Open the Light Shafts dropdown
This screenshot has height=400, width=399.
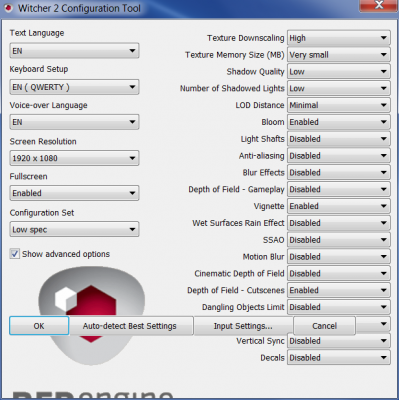pyautogui.click(x=338, y=139)
